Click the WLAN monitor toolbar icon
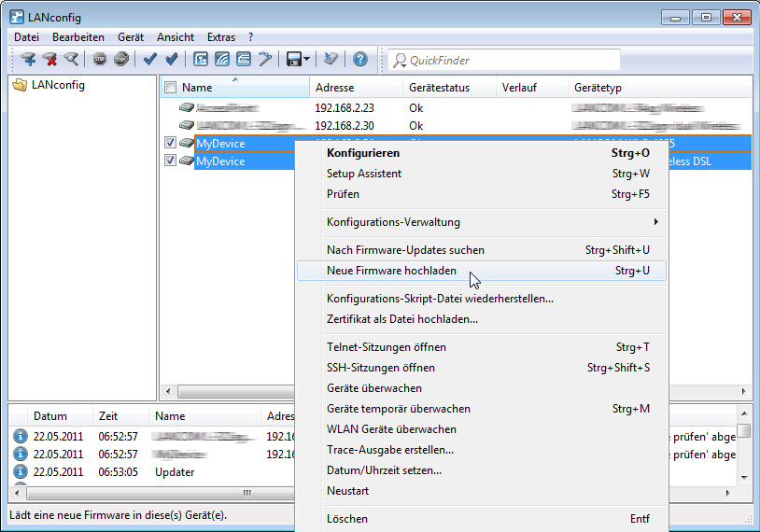 (x=222, y=60)
